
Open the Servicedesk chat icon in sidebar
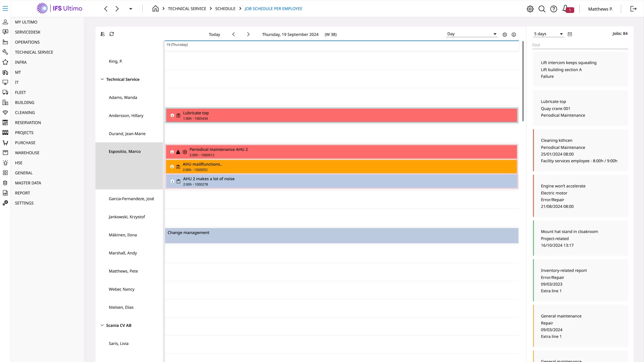6,32
